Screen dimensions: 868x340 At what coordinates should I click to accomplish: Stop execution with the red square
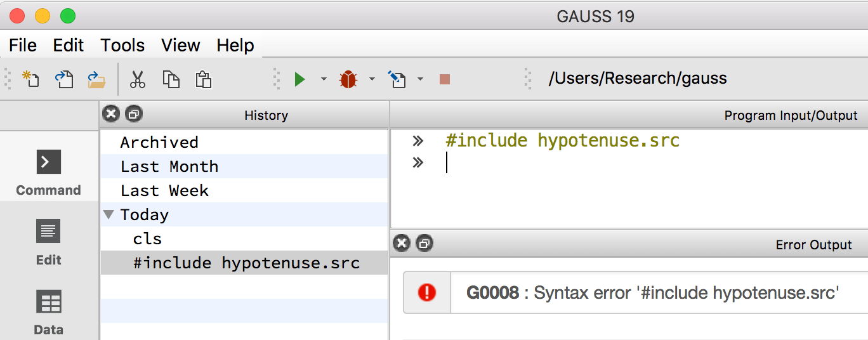[445, 79]
